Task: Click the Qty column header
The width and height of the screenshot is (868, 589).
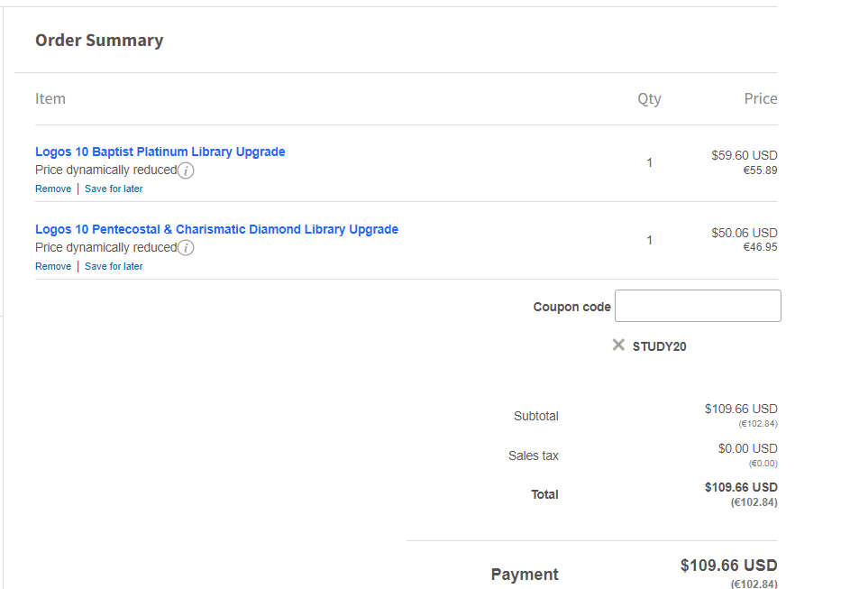Action: [649, 99]
